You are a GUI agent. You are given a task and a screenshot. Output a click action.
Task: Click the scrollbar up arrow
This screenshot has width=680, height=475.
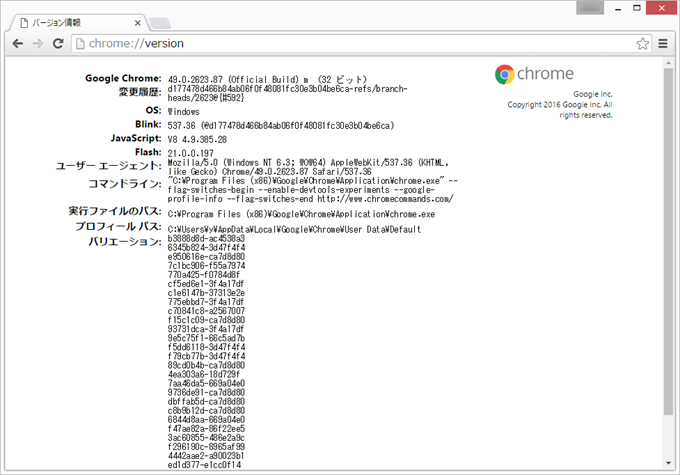[x=668, y=63]
